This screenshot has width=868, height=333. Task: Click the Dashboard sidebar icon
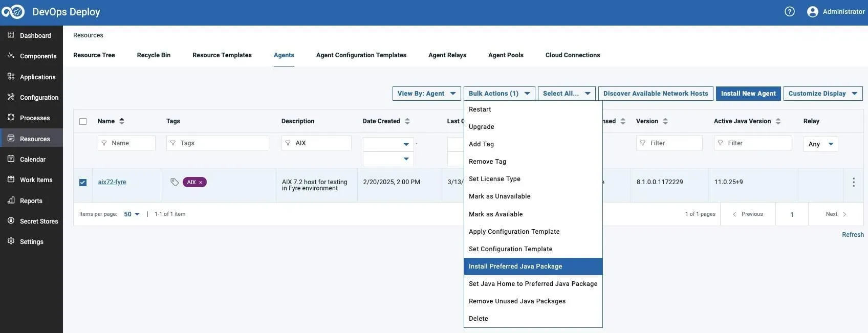point(11,35)
